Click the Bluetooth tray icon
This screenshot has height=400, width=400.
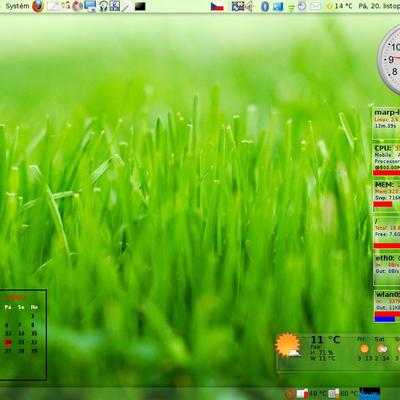click(265, 6)
